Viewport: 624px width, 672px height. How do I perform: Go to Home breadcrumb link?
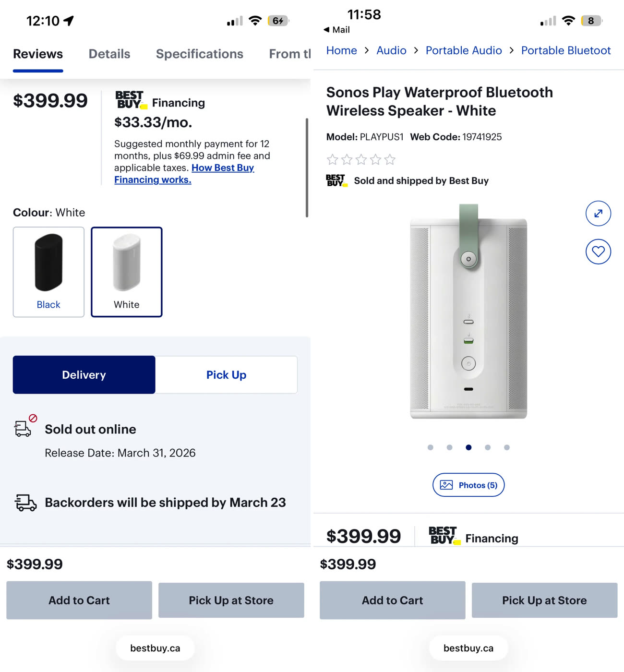pos(342,50)
